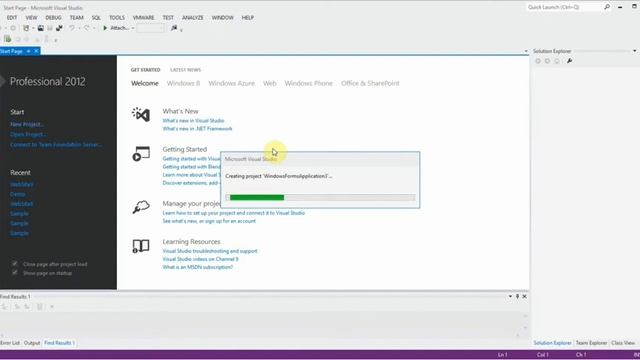Open the solution configurations combo box
This screenshot has height=360, width=640.
(x=151, y=28)
